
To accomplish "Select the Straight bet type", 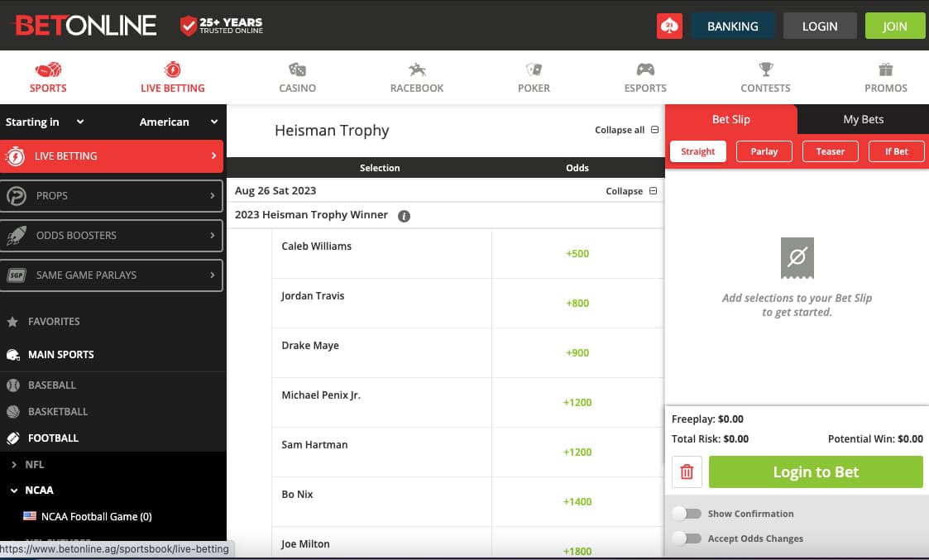I will tap(698, 151).
